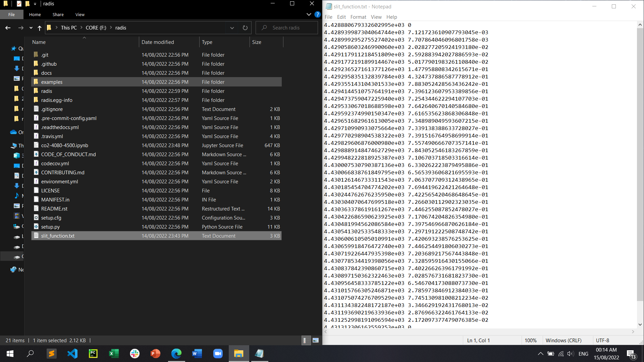Open notification center showing 13 alerts
644x362 pixels.
pyautogui.click(x=630, y=354)
